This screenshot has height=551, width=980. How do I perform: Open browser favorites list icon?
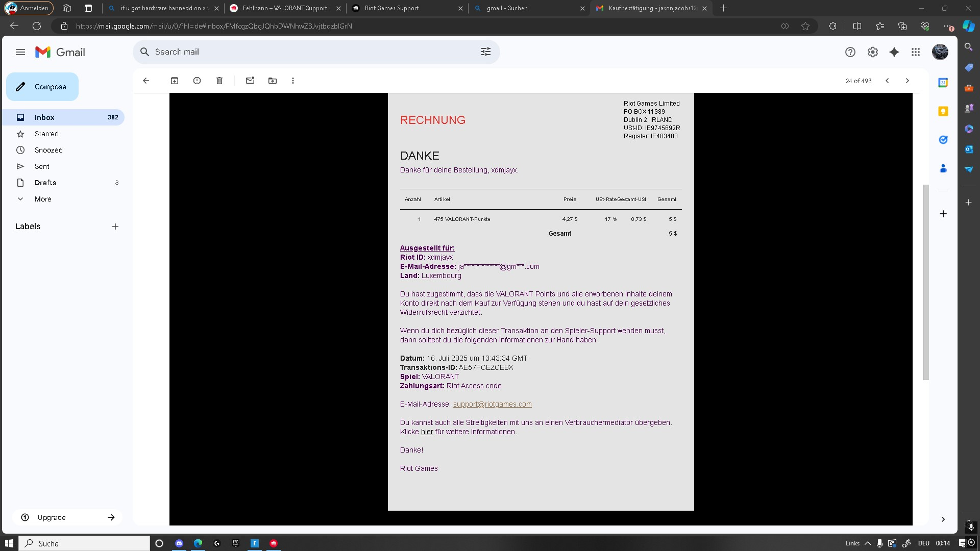click(880, 26)
